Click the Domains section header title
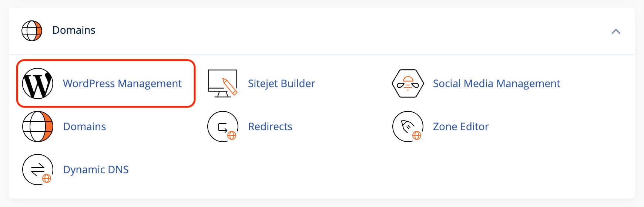Image resolution: width=644 pixels, height=207 pixels. 74,30
